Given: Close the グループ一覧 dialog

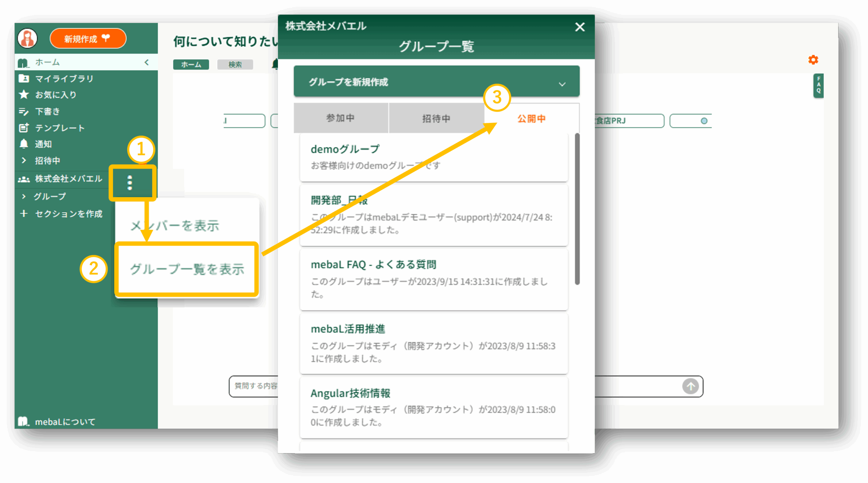Looking at the screenshot, I should (x=580, y=27).
